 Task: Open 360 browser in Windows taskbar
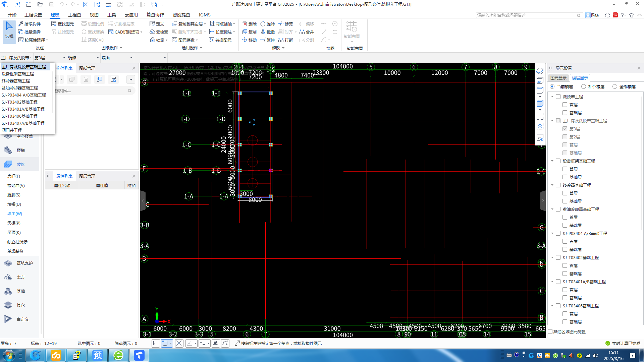[118, 355]
